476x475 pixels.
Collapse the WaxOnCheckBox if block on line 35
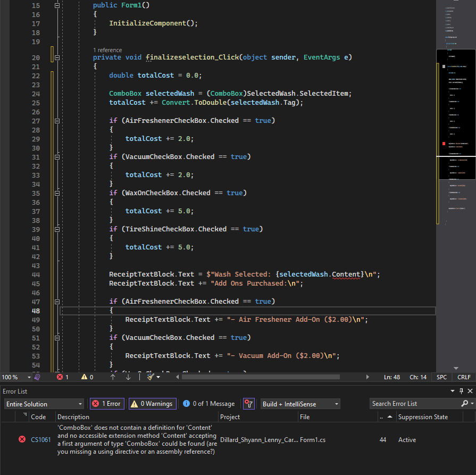coord(57,193)
